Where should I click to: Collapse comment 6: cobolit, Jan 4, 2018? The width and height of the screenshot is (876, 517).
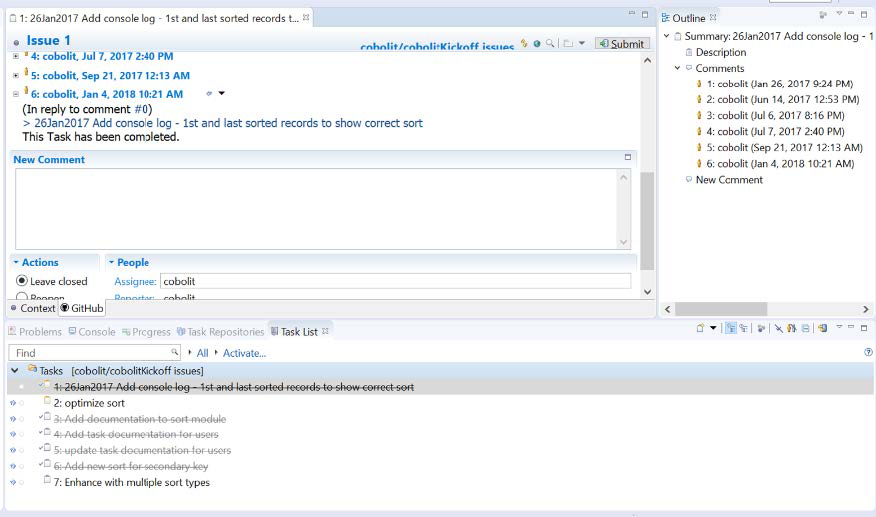(x=16, y=94)
